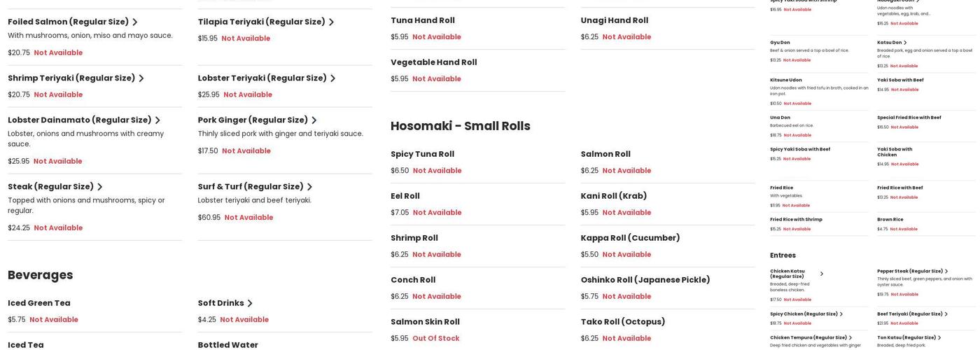Expand the Soft Drinks options

[x=250, y=304]
